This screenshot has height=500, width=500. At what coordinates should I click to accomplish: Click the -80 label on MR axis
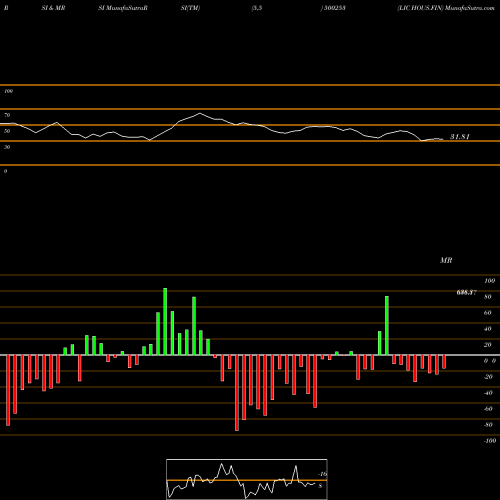[488, 425]
